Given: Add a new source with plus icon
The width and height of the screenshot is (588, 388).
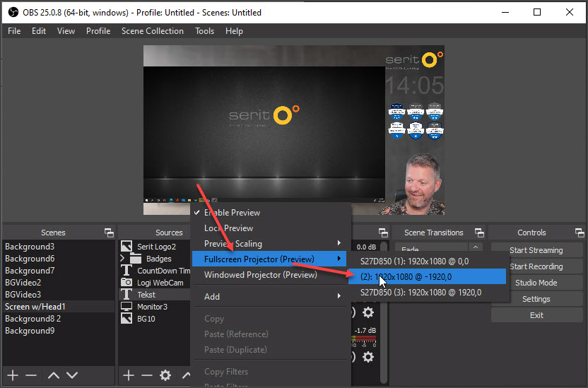Looking at the screenshot, I should pos(128,375).
